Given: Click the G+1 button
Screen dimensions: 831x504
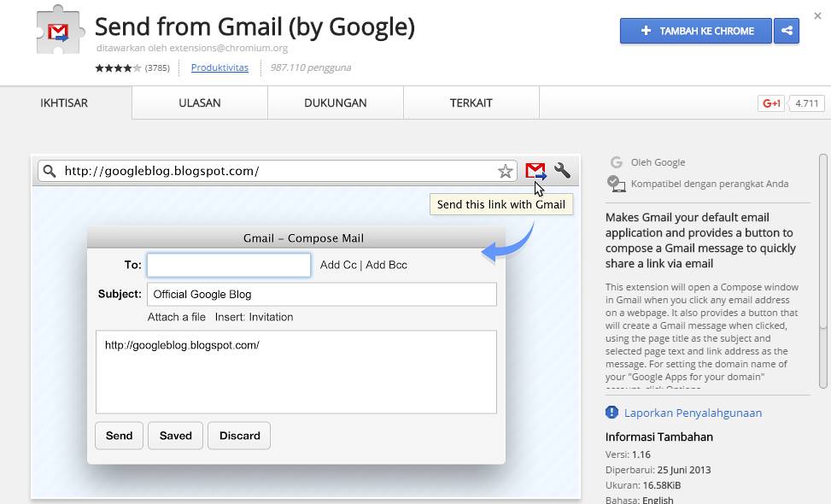Looking at the screenshot, I should 770,103.
